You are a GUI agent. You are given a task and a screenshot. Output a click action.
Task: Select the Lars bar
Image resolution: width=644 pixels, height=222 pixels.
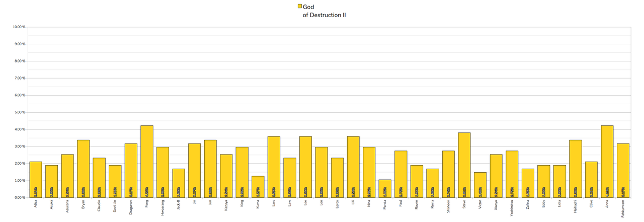pos(274,167)
